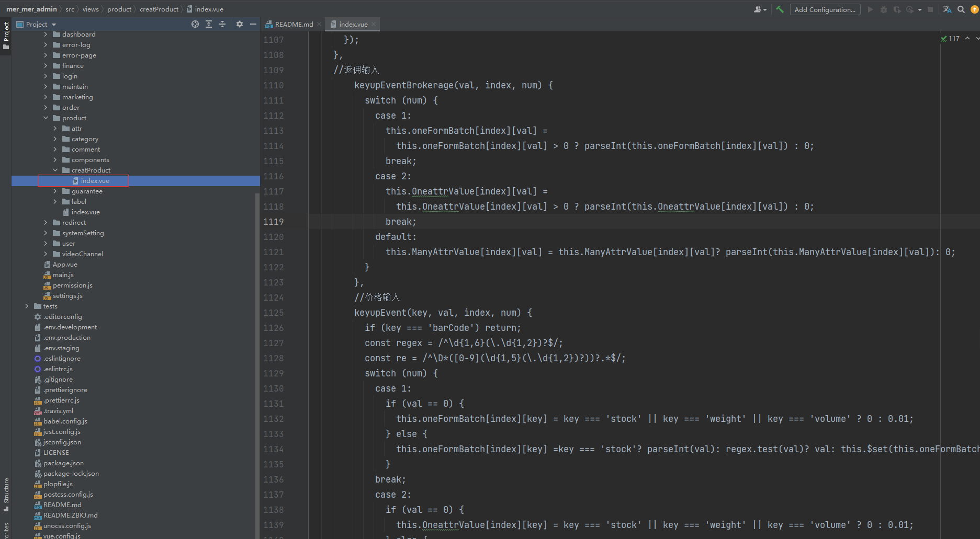
Task: Close the index.vue editor tab
Action: 374,24
